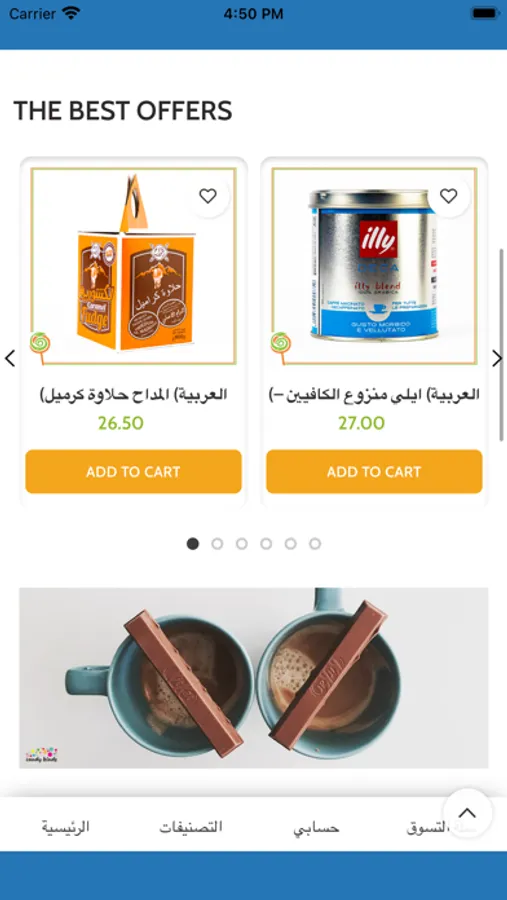Select the fifth carousel page dot

(x=291, y=544)
